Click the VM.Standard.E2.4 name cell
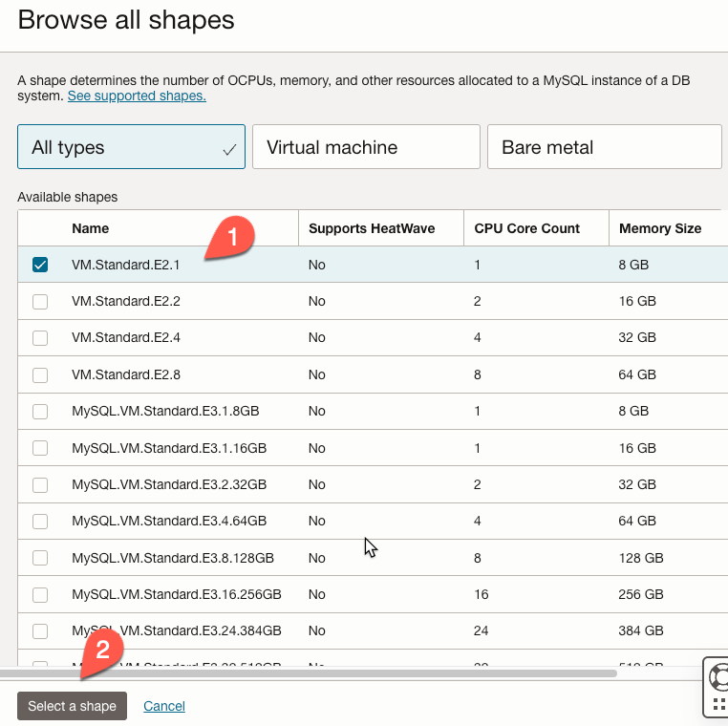 [126, 337]
